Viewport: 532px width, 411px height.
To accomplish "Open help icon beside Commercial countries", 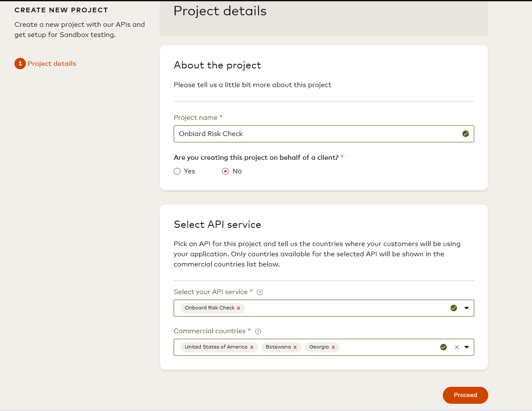I will click(258, 331).
